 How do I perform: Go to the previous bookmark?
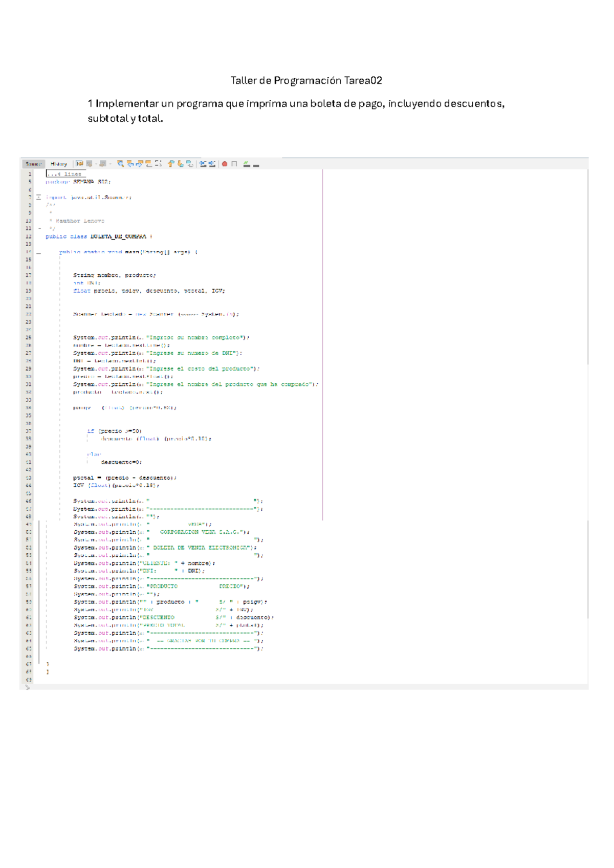[171, 164]
